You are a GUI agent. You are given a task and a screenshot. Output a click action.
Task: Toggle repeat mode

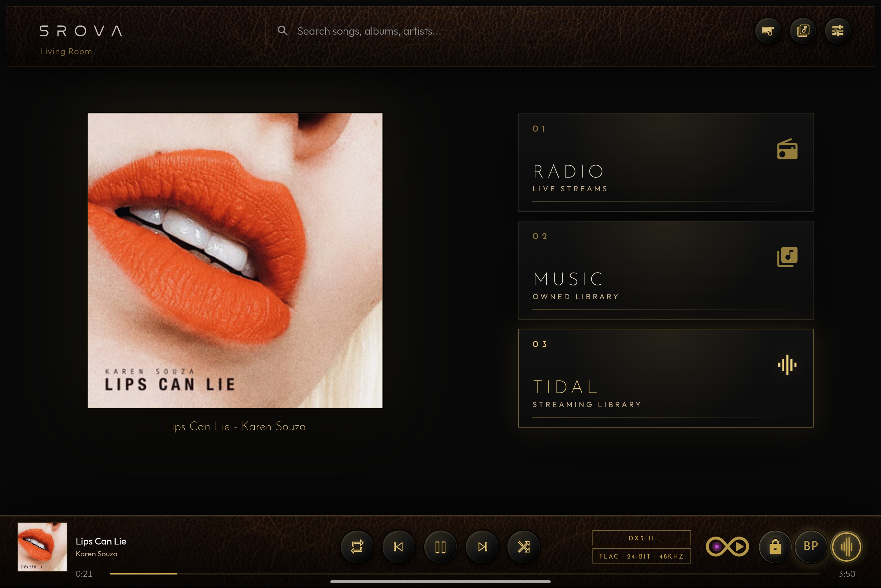[357, 547]
